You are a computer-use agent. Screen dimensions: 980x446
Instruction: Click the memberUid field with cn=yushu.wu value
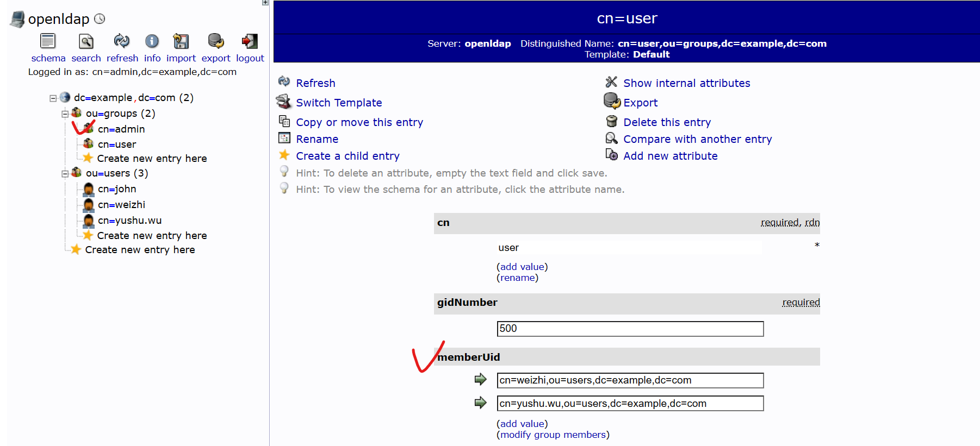pyautogui.click(x=630, y=404)
